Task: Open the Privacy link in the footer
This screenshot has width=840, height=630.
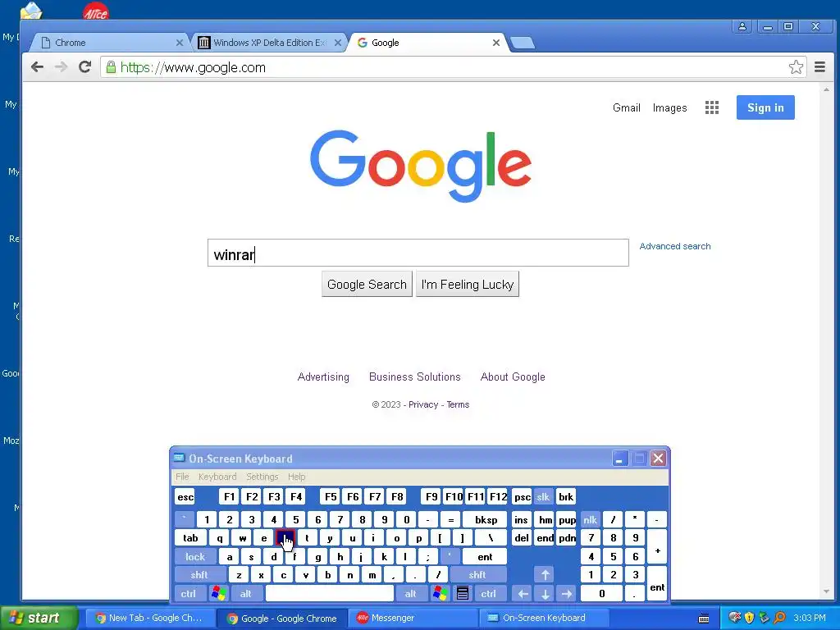Action: tap(423, 404)
